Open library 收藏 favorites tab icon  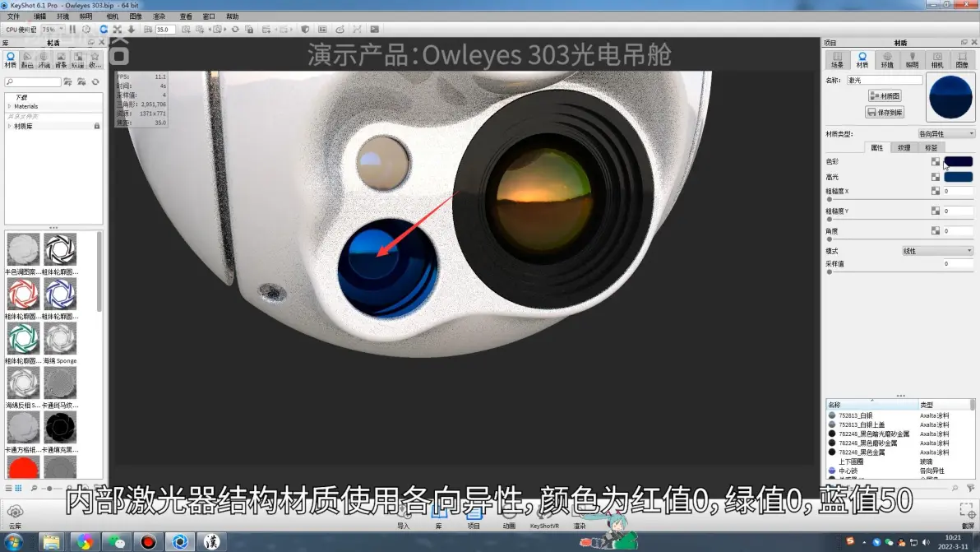[95, 60]
